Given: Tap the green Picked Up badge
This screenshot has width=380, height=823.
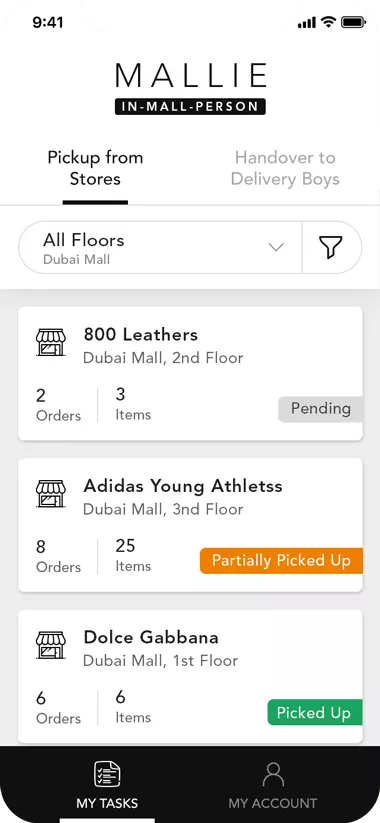Looking at the screenshot, I should pyautogui.click(x=315, y=712).
